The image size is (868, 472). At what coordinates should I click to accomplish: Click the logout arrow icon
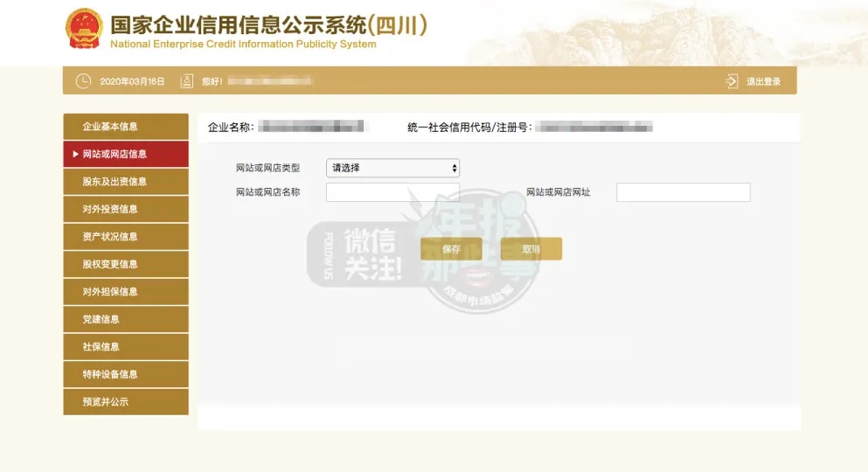[732, 81]
